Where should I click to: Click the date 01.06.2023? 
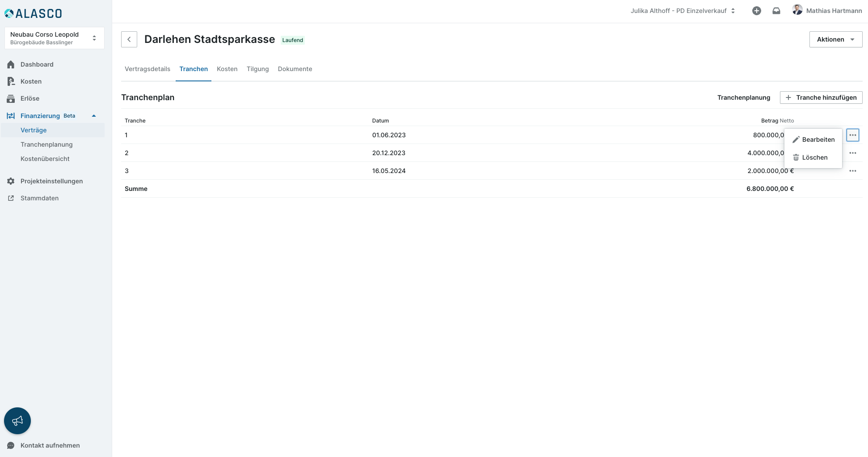[389, 135]
